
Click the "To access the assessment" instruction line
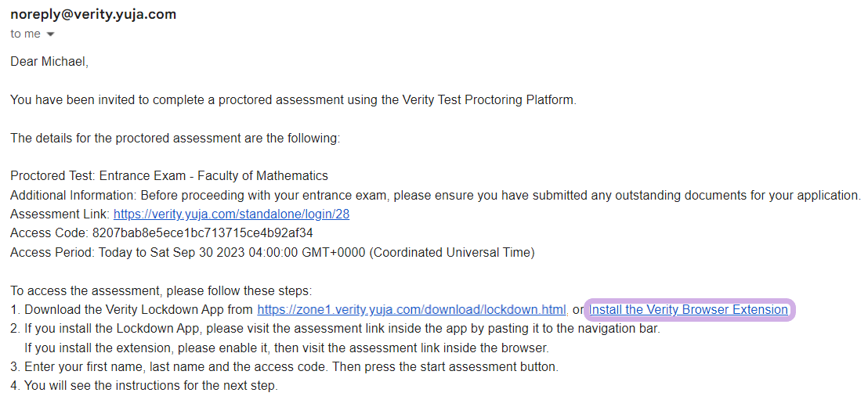tap(161, 291)
